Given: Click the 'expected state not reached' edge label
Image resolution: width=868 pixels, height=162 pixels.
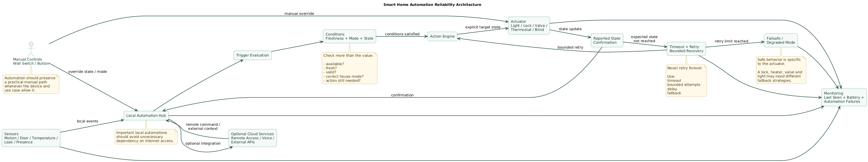Looking at the screenshot, I should coord(644,39).
